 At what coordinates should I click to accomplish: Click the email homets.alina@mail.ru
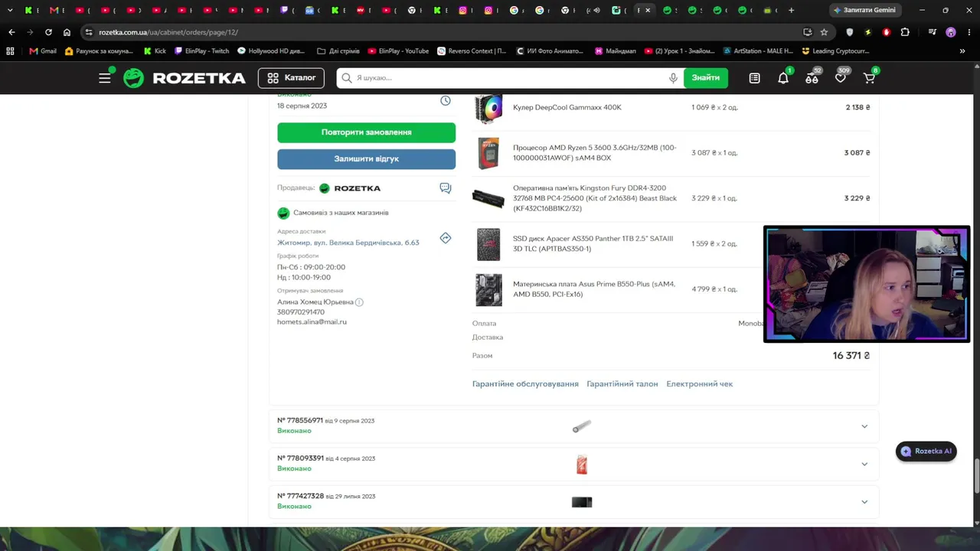pos(312,322)
